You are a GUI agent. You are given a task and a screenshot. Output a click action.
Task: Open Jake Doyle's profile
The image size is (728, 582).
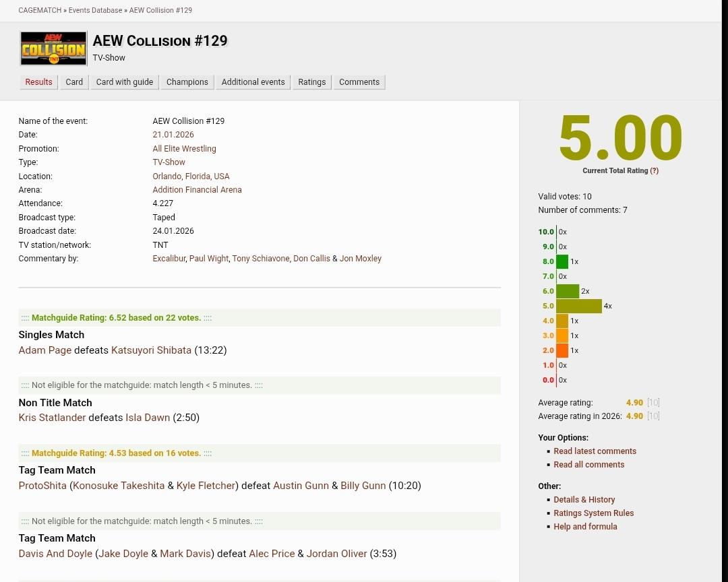pyautogui.click(x=123, y=554)
